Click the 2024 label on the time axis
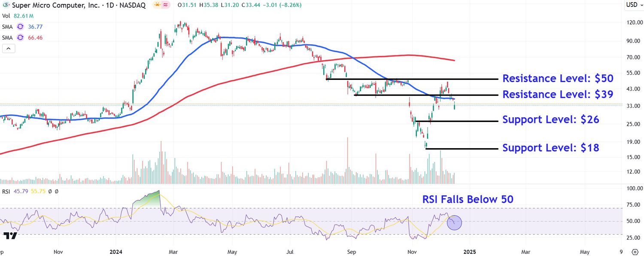Screen dimensions: 644x256 116,251
